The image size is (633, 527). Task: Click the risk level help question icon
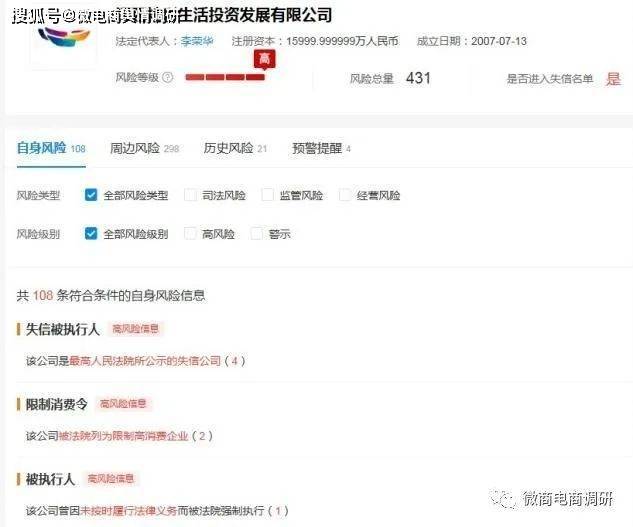click(168, 77)
